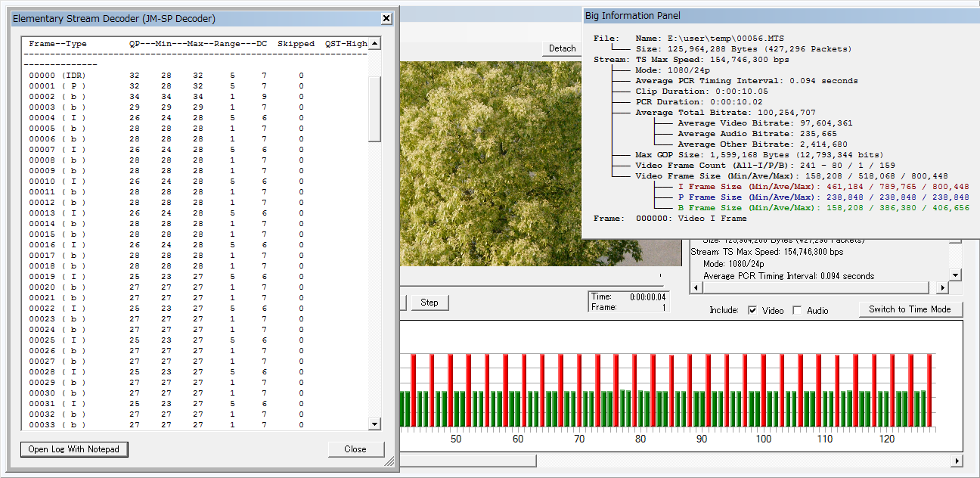Select frame 00000 (IDR) row in the log
980x478 pixels.
click(x=57, y=76)
